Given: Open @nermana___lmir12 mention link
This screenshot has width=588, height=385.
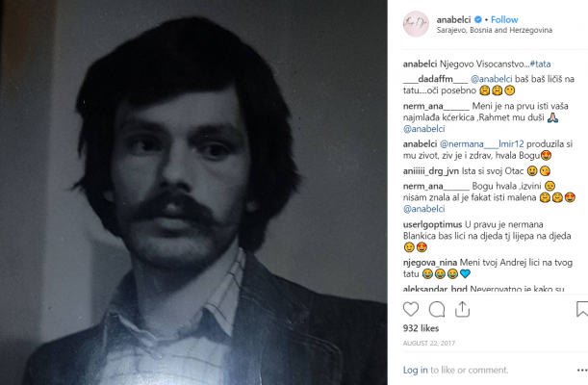Looking at the screenshot, I should pyautogui.click(x=481, y=144).
